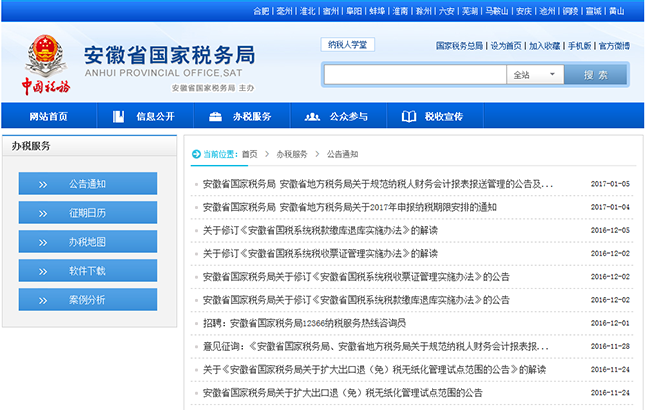Click 办税服务 in the breadcrumb path
The width and height of the screenshot is (650, 410).
(x=292, y=154)
